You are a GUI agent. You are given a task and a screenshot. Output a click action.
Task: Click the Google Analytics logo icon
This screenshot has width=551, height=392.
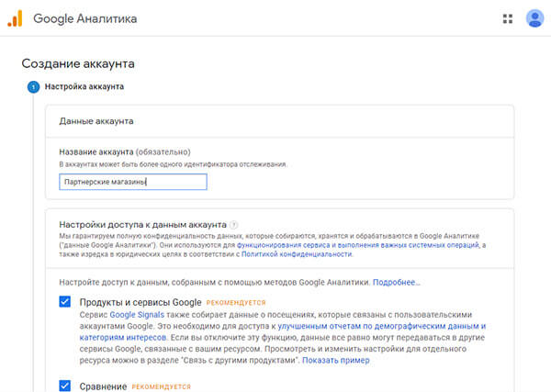click(15, 18)
